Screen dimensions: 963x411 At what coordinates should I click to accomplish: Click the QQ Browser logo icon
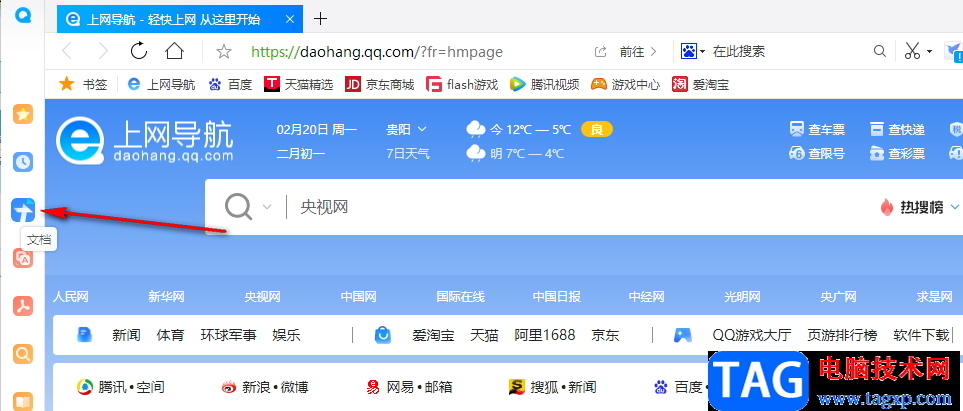23,16
